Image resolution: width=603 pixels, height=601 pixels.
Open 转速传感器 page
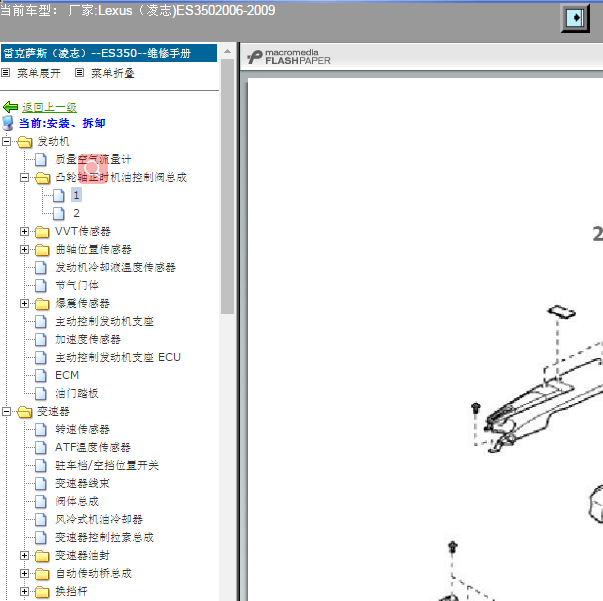pyautogui.click(x=82, y=430)
